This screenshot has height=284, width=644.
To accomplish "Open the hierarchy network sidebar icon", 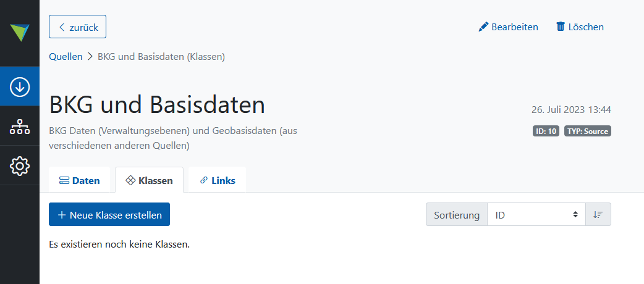I will pyautogui.click(x=20, y=126).
